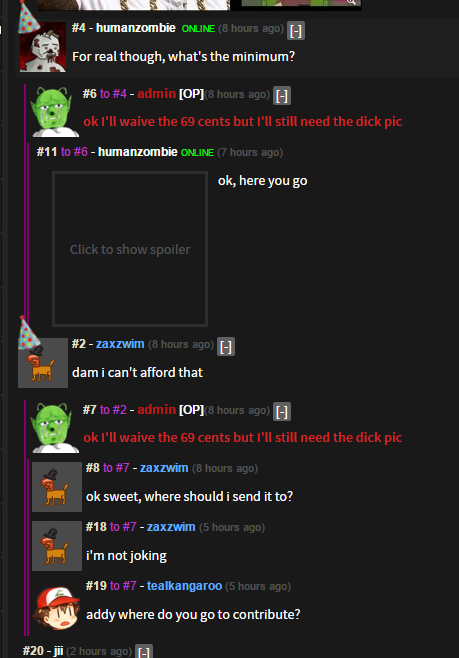The image size is (459, 658).
Task: Click zaxzwim's avatar on comment #8
Action: click(57, 487)
